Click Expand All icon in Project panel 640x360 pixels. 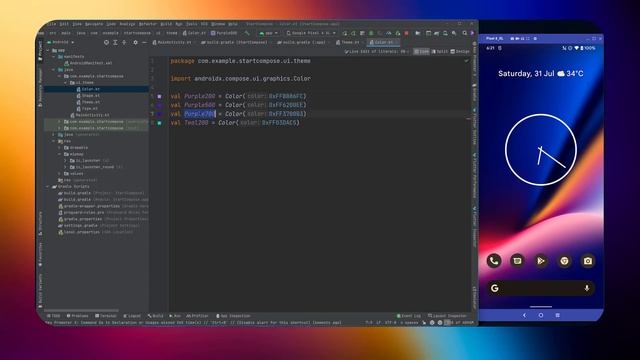point(116,42)
